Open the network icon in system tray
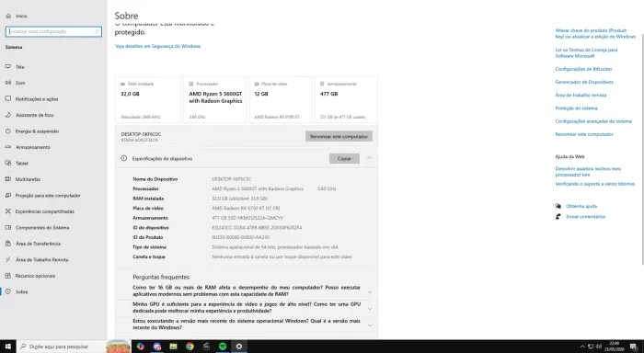Viewport: 644px width, 353px height. (591, 347)
